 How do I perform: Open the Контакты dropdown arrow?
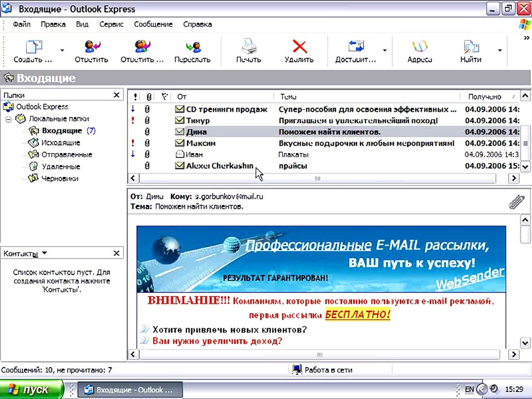click(44, 253)
